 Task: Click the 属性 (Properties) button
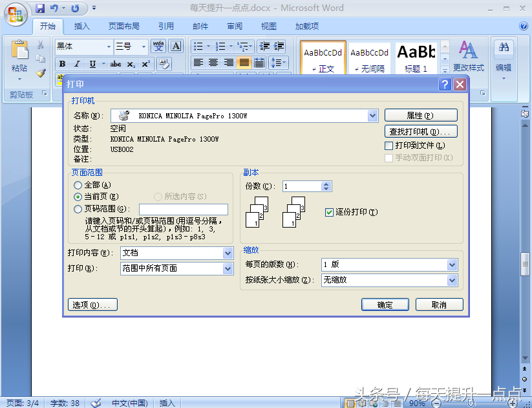tap(421, 115)
